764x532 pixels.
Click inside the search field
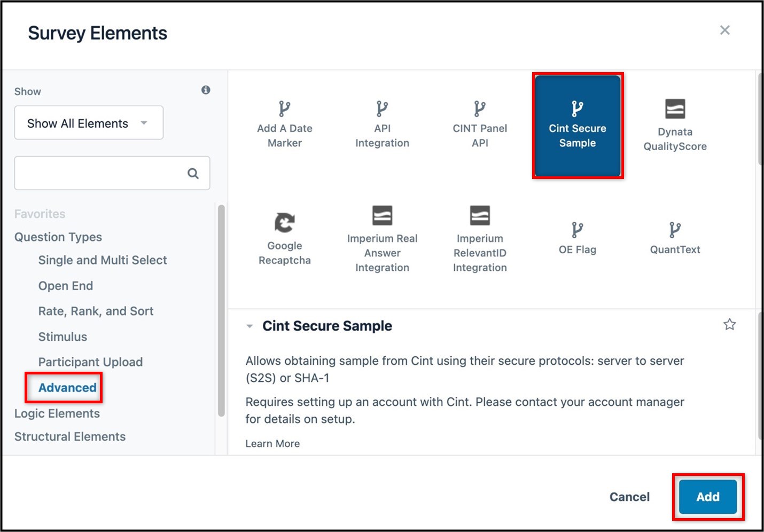click(102, 173)
